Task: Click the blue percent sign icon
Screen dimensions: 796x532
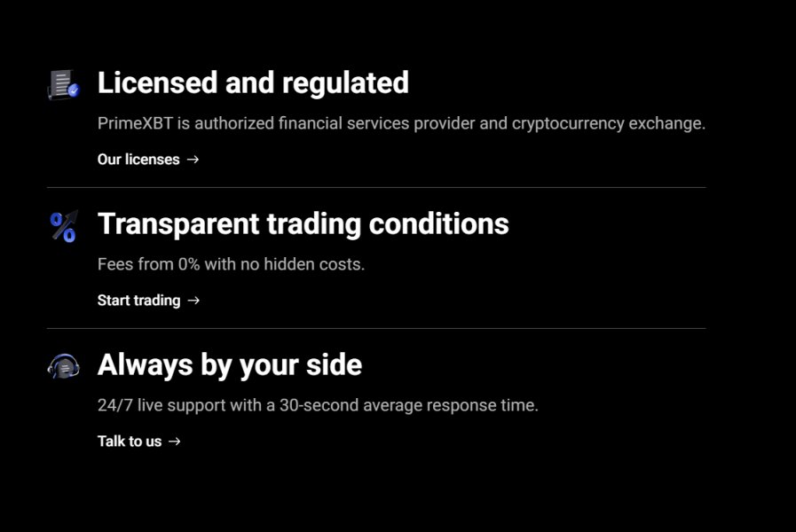Action: 63,226
